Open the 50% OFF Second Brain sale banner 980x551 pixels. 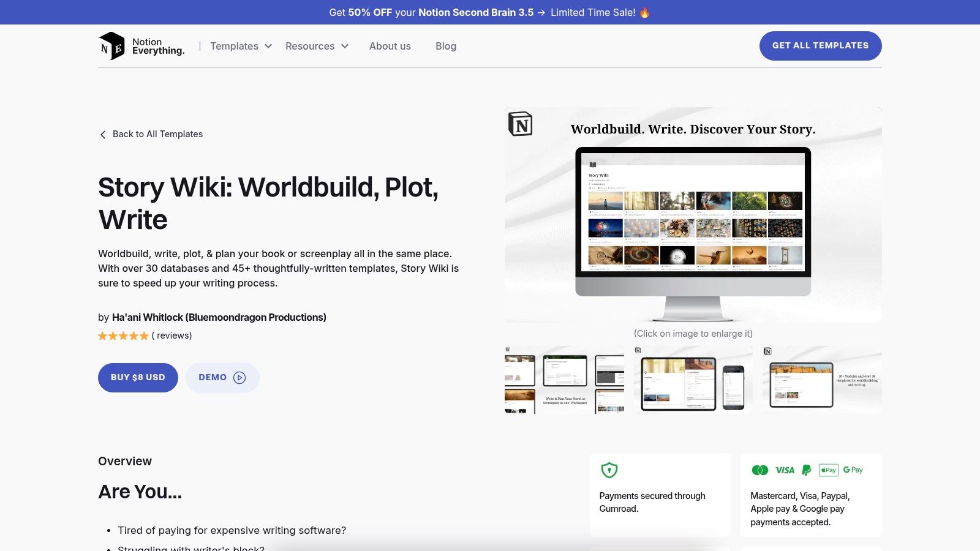coord(490,12)
